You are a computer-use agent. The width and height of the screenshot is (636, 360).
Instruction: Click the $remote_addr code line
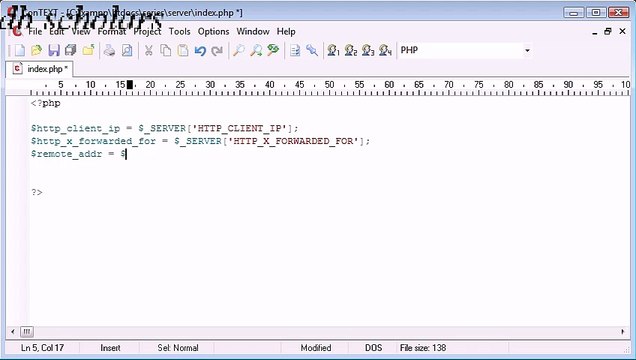(x=79, y=154)
